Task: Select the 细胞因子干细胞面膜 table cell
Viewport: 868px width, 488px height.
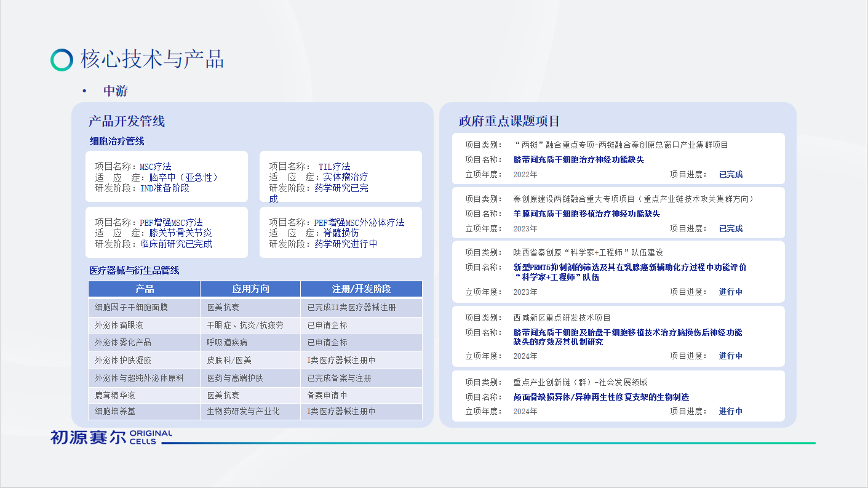Action: point(131,307)
